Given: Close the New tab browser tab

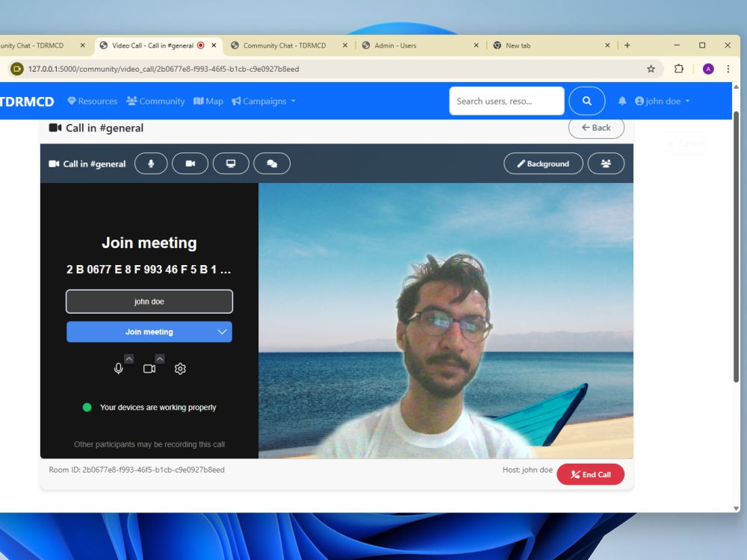Looking at the screenshot, I should [x=607, y=46].
